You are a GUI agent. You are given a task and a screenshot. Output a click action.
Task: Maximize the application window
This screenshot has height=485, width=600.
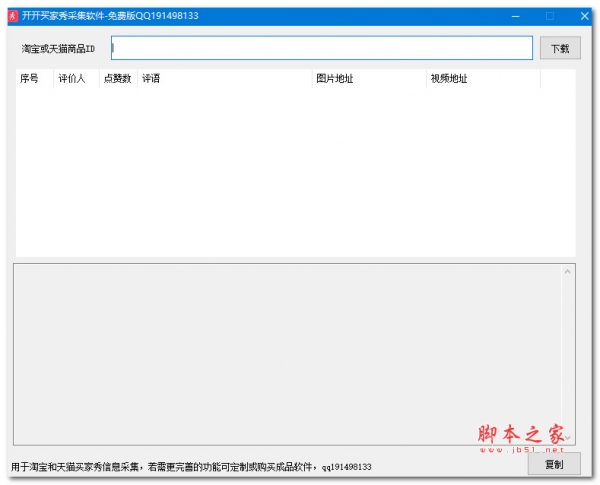click(x=549, y=16)
